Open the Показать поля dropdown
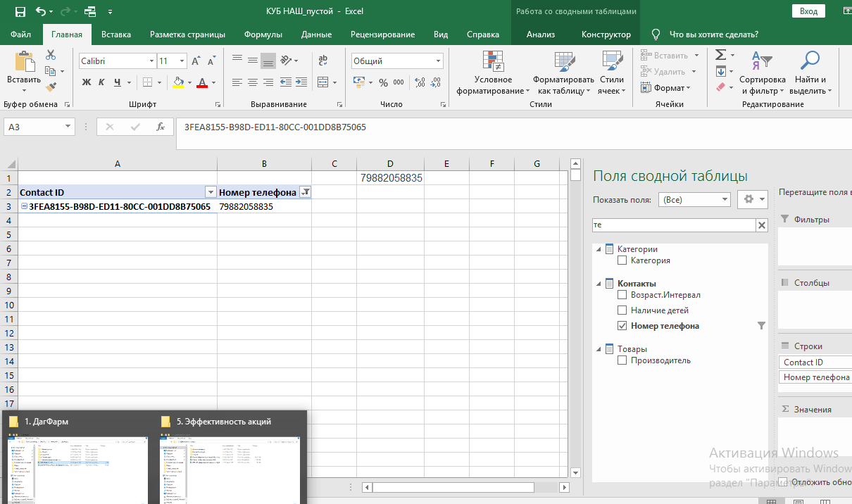Screen dimensions: 852x504 click(x=694, y=200)
